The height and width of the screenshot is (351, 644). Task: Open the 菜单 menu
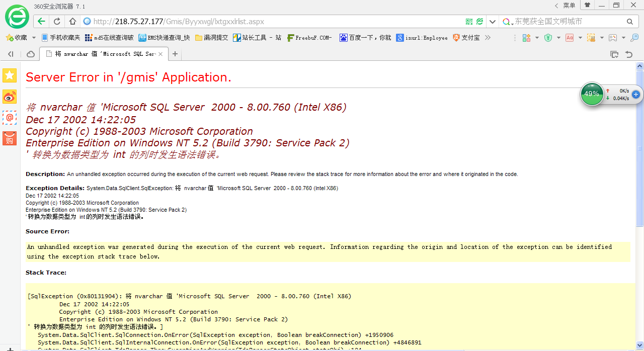(x=569, y=6)
